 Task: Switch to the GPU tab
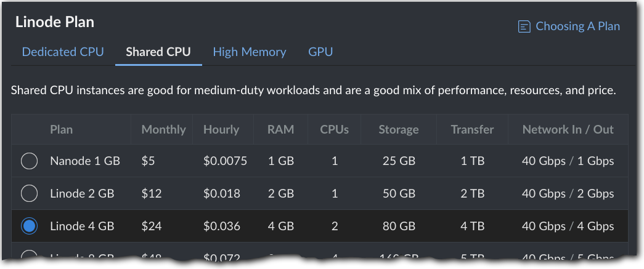point(320,52)
